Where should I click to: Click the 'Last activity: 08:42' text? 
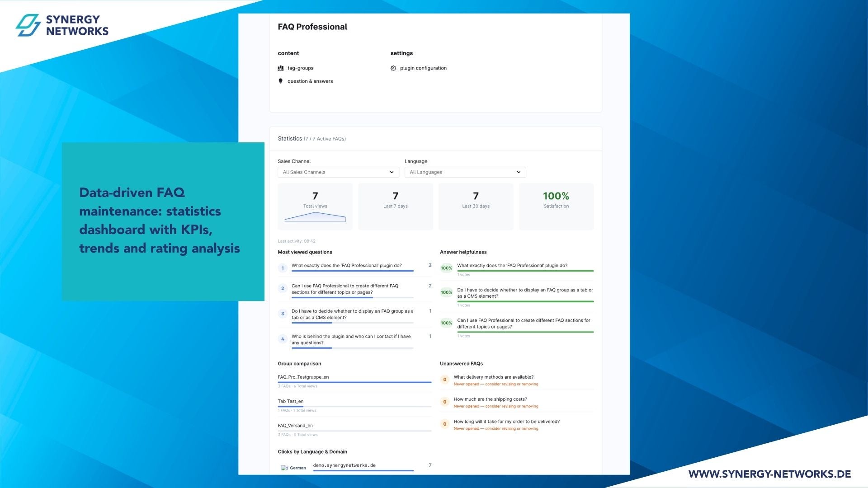(x=297, y=241)
